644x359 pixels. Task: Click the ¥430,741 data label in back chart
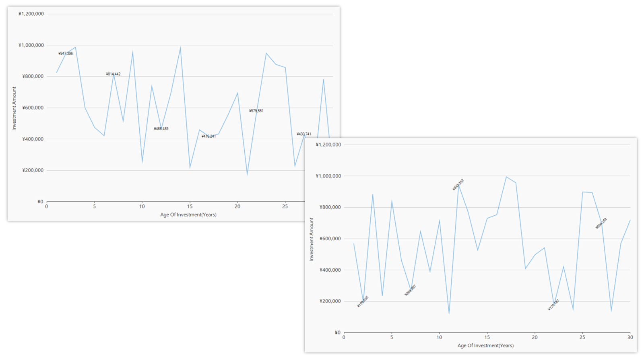point(304,134)
